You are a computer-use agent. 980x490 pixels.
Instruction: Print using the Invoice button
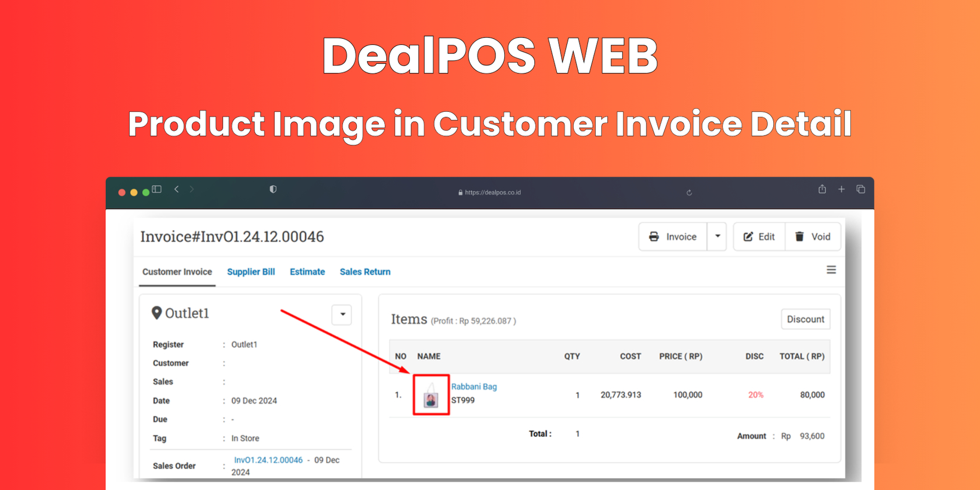coord(673,237)
